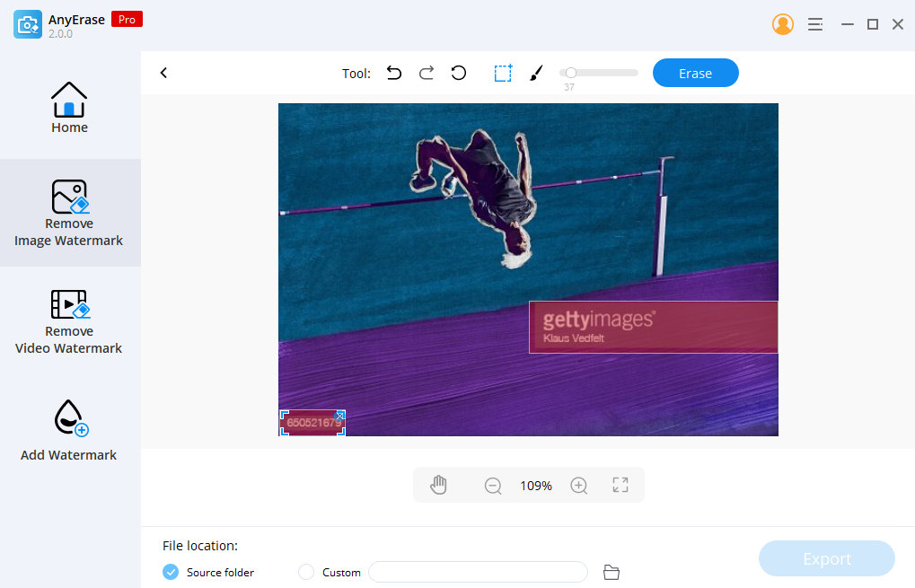Go to Home in the sidebar

pos(69,108)
